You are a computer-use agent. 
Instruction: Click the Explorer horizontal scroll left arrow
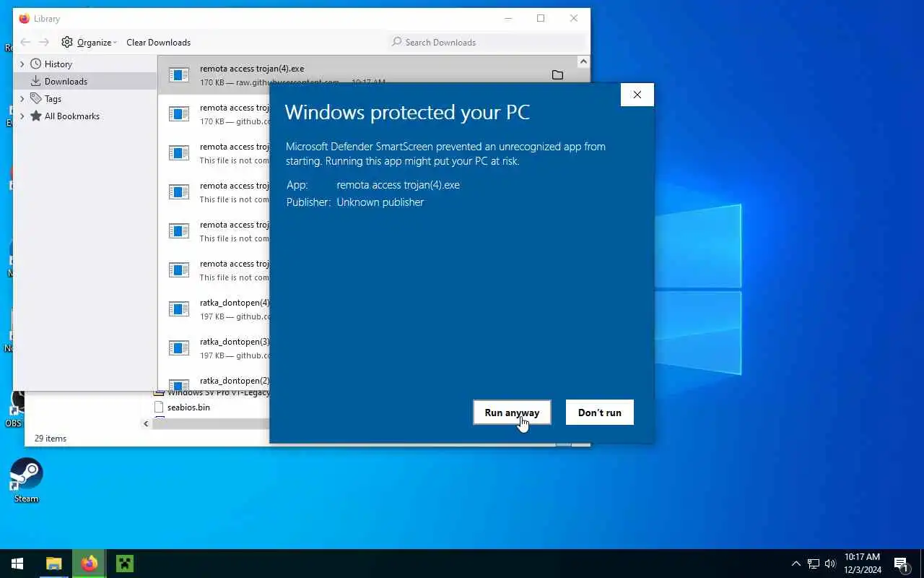pos(146,423)
